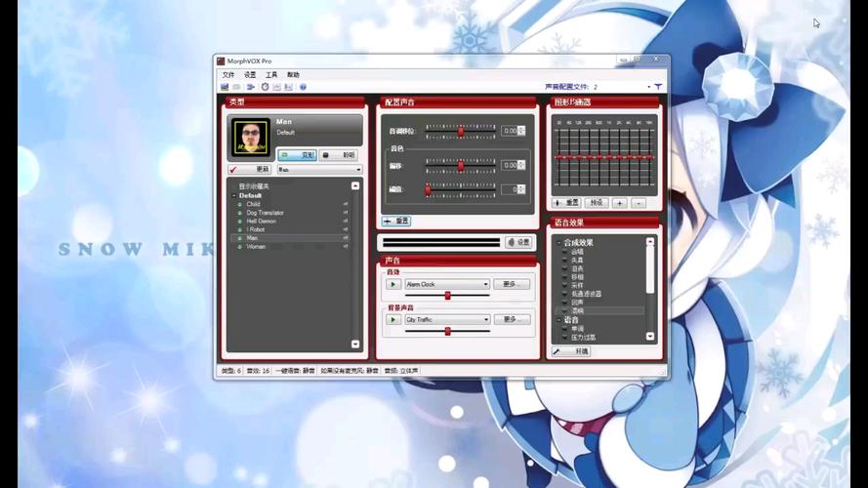
Task: Click the small icon right of I Robot
Action: 346,229
